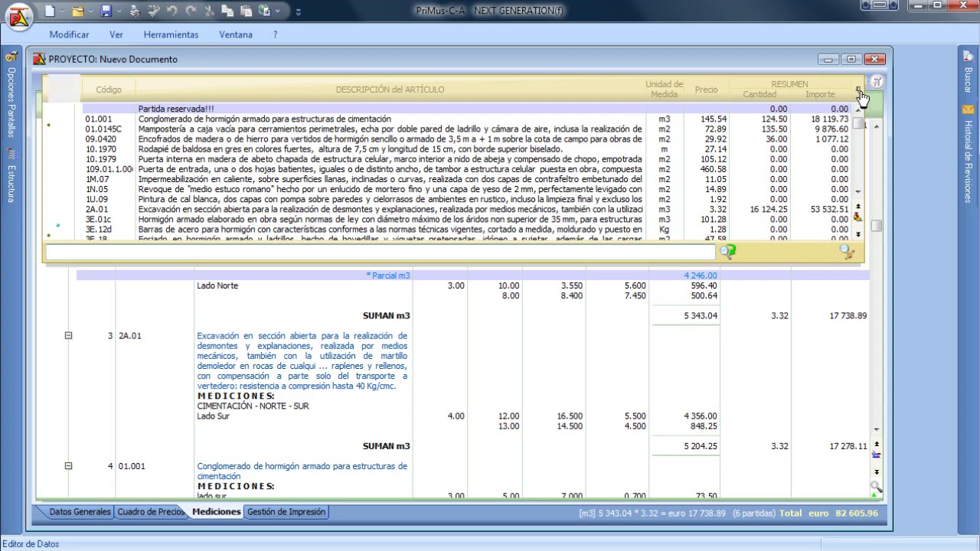
Task: Open the quick access toolbar customize arrow
Action: point(298,11)
